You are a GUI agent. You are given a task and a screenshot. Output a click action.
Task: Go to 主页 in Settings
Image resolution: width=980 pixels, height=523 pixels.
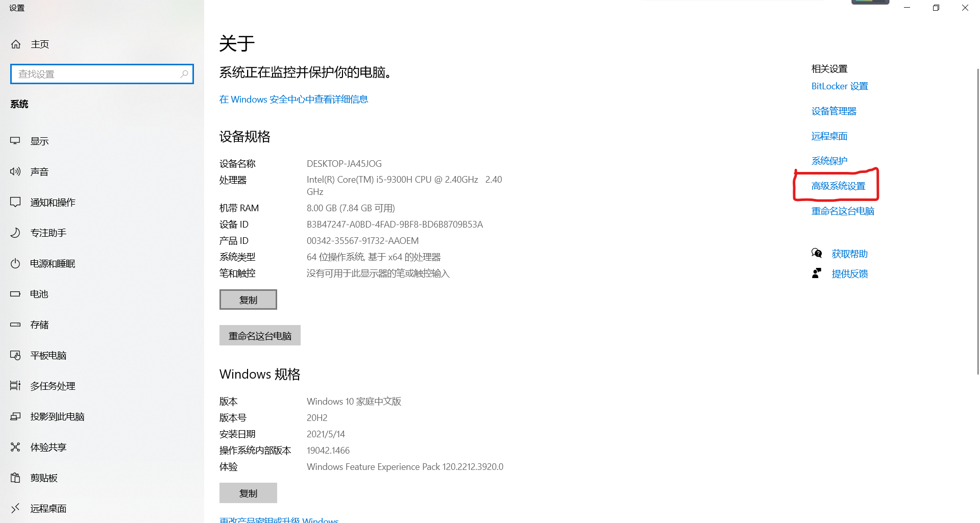[40, 44]
